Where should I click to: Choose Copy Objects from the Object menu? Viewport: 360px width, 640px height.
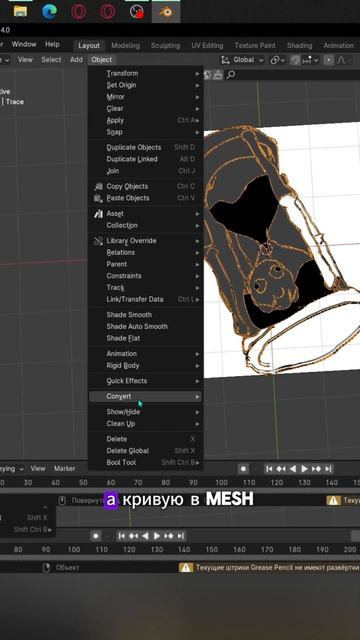point(145,186)
